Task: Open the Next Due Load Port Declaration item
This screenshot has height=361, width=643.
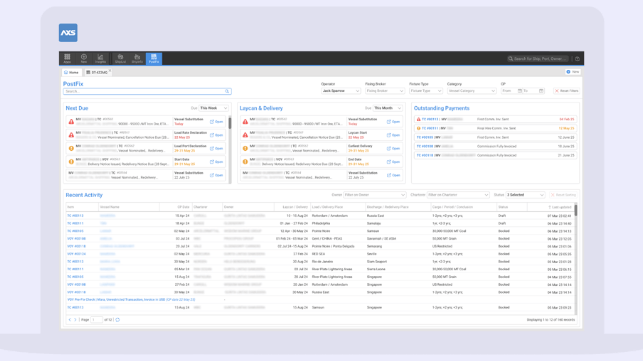Action: coord(217,148)
